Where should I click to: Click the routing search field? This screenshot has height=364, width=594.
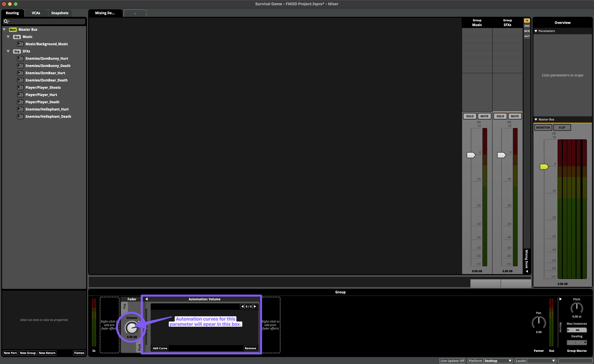tap(45, 21)
